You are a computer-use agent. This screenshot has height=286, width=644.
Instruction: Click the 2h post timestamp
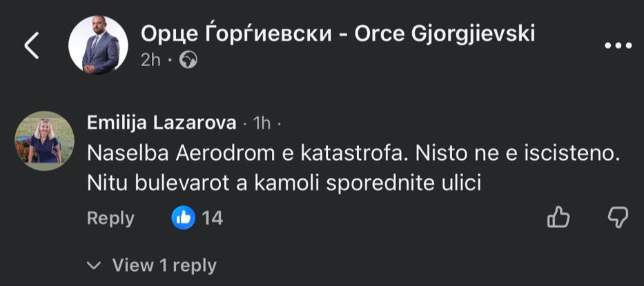point(150,61)
